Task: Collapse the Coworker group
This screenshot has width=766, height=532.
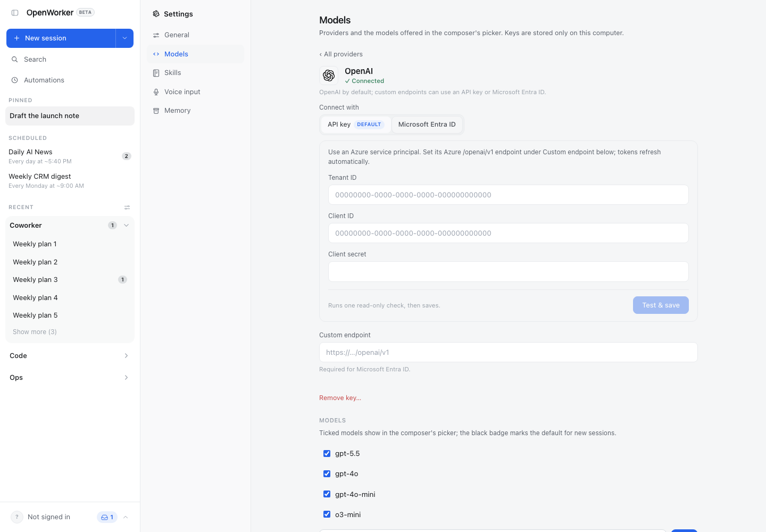Action: [126, 226]
